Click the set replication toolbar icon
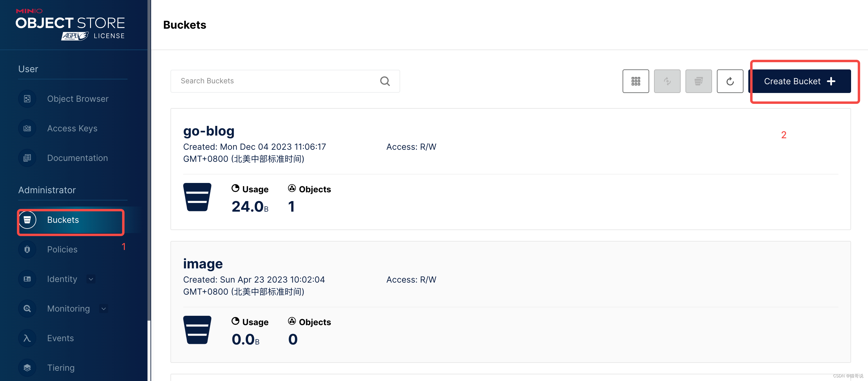 667,81
